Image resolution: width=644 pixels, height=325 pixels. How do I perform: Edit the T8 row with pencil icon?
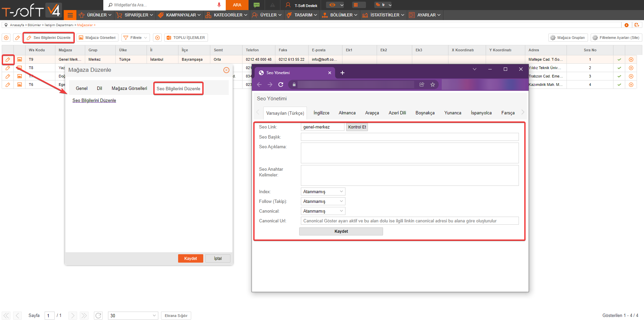[8, 68]
